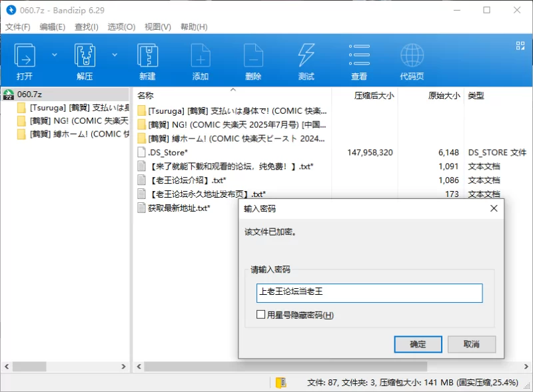The image size is (533, 392).
Task: Open the 视图(V) menu
Action: pyautogui.click(x=158, y=27)
